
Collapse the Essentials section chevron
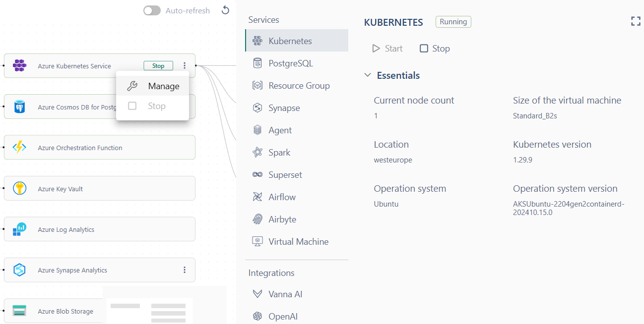coord(368,75)
